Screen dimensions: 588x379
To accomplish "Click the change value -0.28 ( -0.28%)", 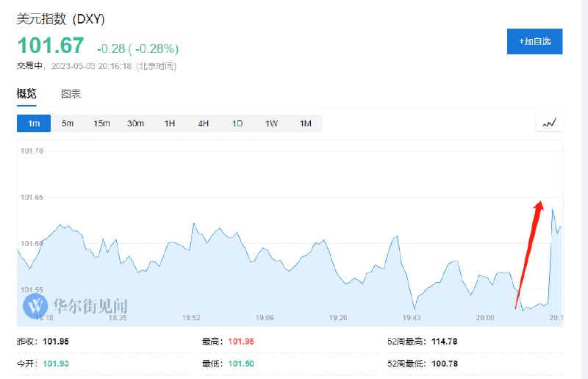I will (x=137, y=48).
